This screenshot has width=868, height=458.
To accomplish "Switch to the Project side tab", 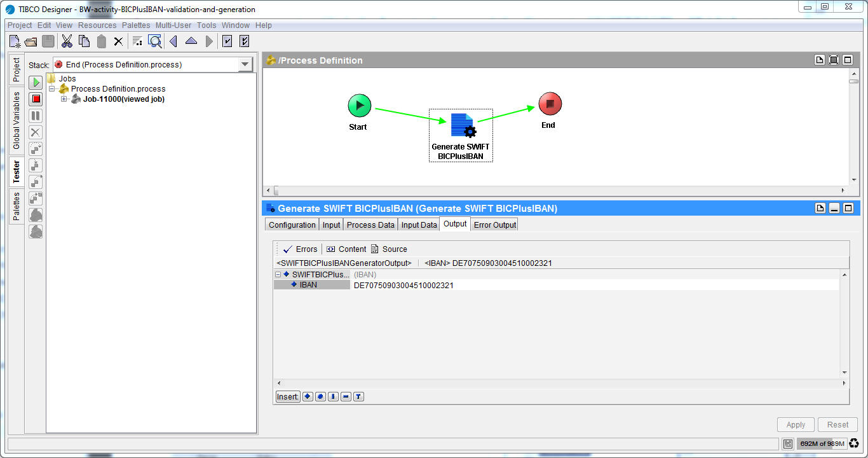I will (17, 70).
